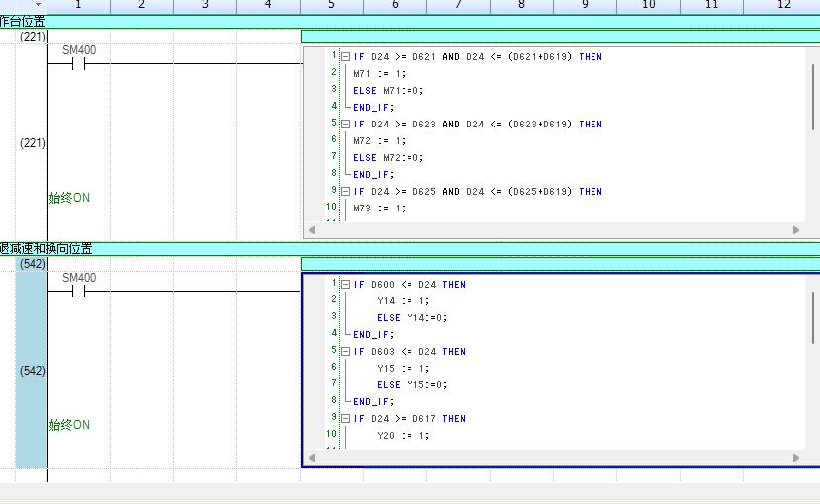This screenshot has width=820, height=504.
Task: Open the dropdown arrow in header corner
Action: tap(38, 6)
